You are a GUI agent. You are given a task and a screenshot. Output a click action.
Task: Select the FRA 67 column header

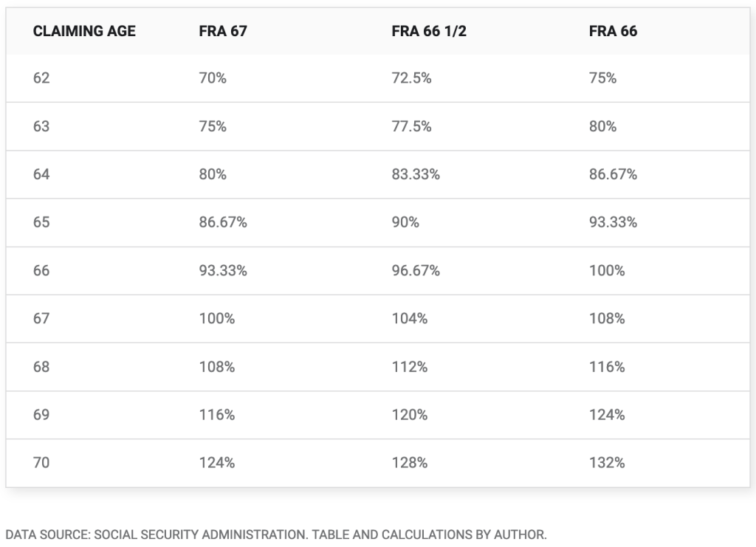click(x=222, y=31)
